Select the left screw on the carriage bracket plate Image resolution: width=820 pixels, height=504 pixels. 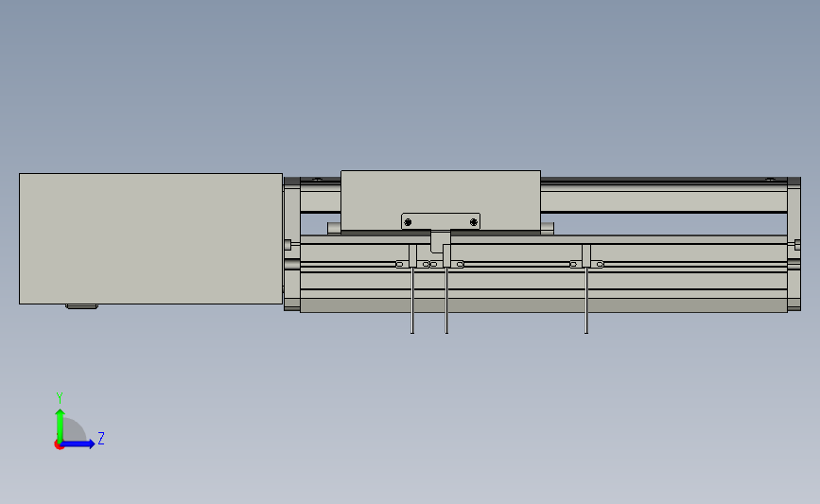408,222
